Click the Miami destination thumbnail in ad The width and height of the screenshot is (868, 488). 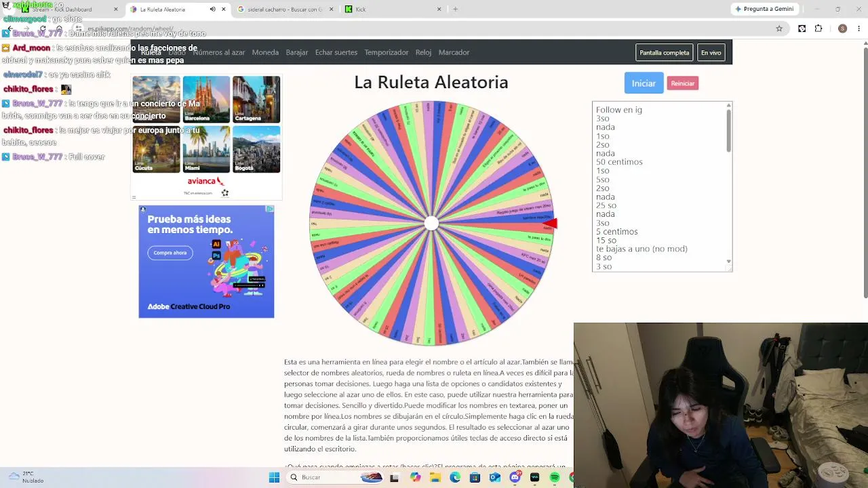206,149
